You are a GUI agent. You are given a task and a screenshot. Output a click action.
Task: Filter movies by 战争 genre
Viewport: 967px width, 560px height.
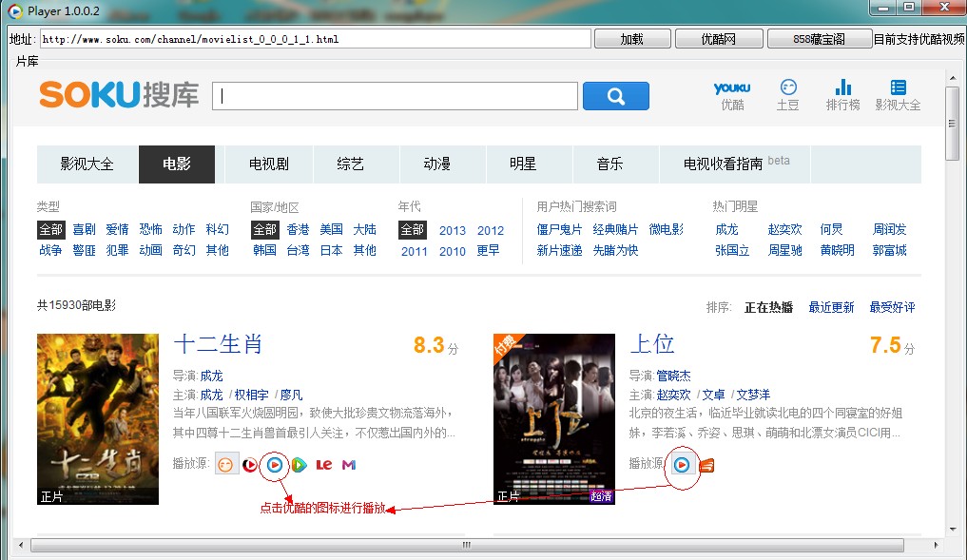click(50, 250)
